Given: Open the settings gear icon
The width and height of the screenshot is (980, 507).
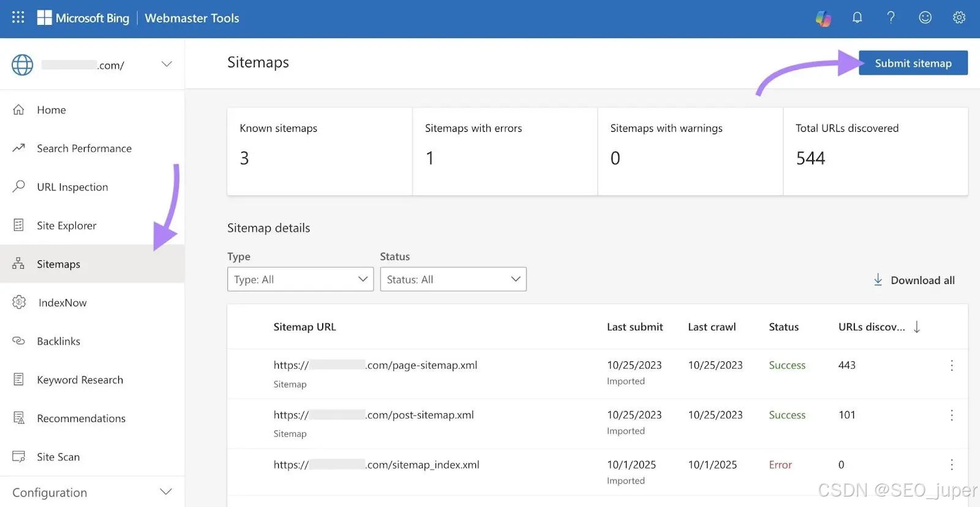Looking at the screenshot, I should pos(959,18).
